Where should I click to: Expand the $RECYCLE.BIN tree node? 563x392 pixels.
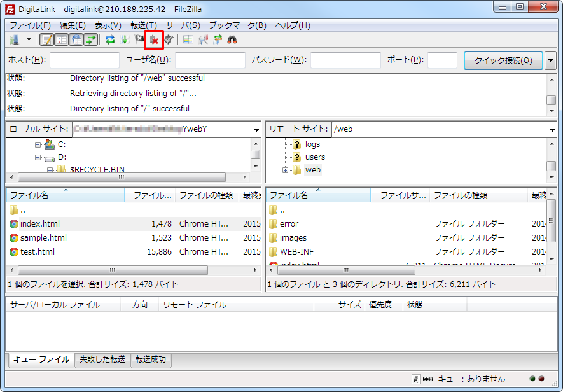(x=50, y=170)
